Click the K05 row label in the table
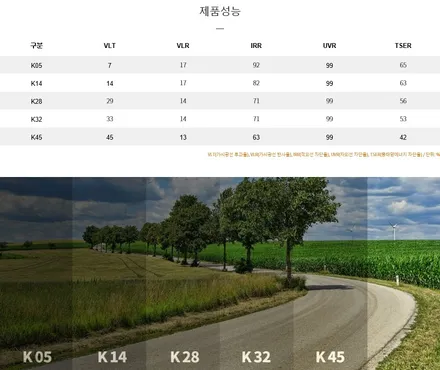This screenshot has width=440, height=370. (x=36, y=65)
